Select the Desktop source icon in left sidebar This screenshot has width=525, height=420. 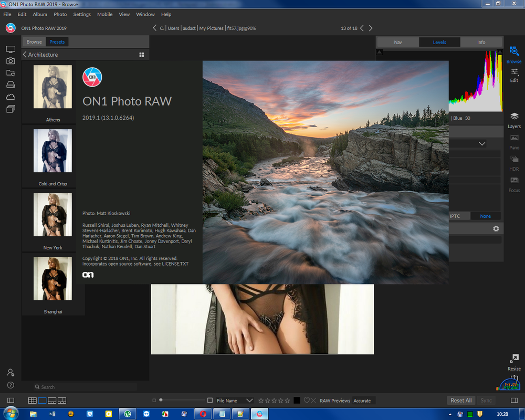coord(10,49)
